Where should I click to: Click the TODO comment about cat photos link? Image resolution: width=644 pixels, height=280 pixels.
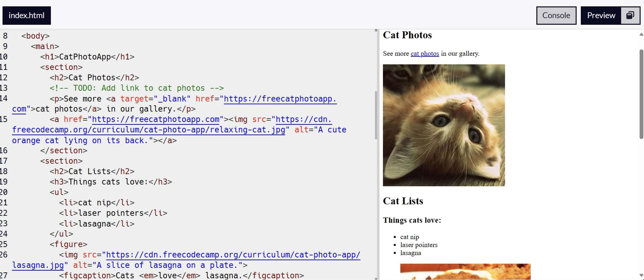137,88
